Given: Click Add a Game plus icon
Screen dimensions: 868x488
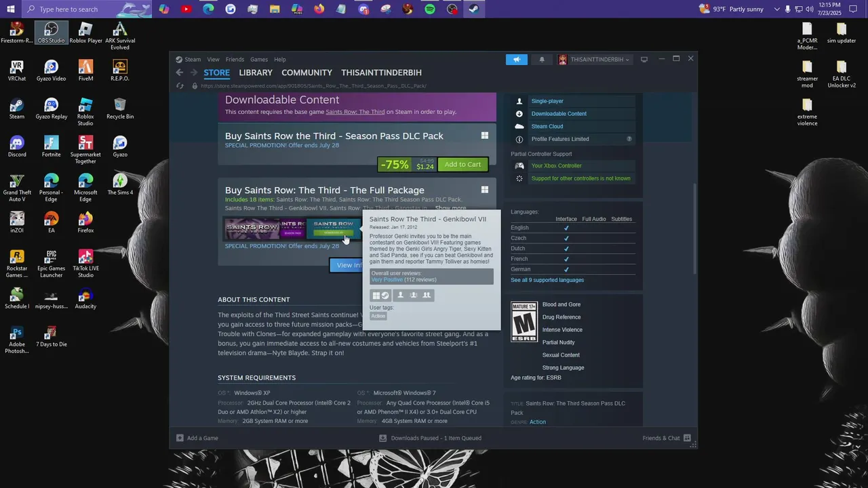Looking at the screenshot, I should tap(180, 438).
